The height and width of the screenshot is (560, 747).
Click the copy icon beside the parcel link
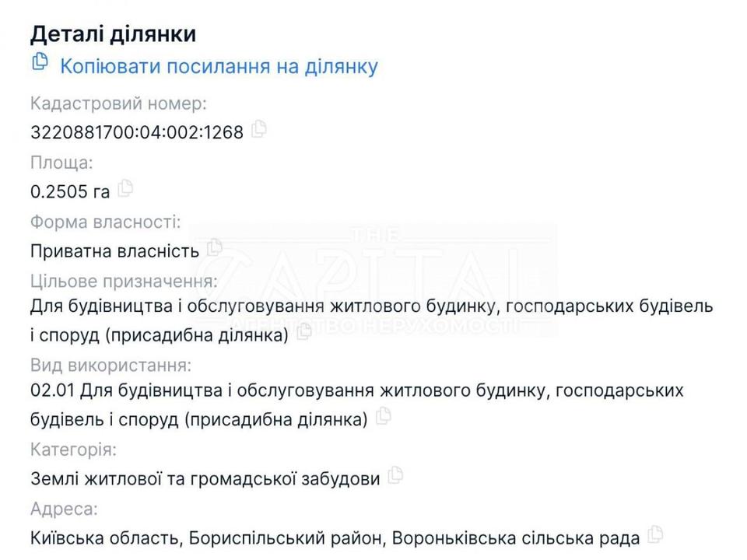coord(40,62)
